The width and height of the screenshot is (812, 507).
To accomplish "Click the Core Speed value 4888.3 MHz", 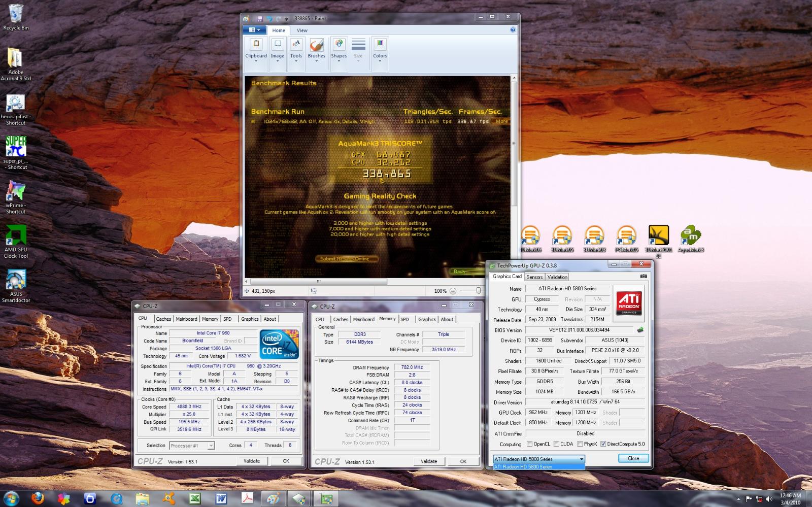I will [x=189, y=407].
